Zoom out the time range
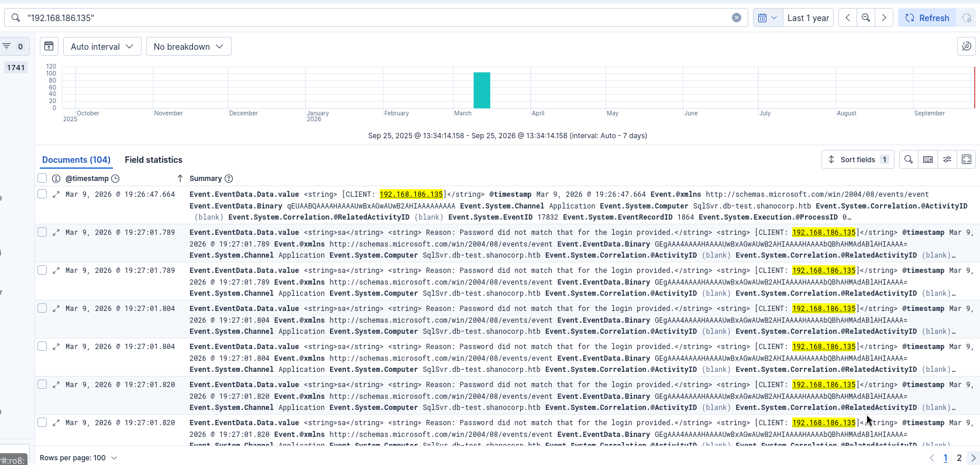Image resolution: width=980 pixels, height=465 pixels. click(x=866, y=18)
